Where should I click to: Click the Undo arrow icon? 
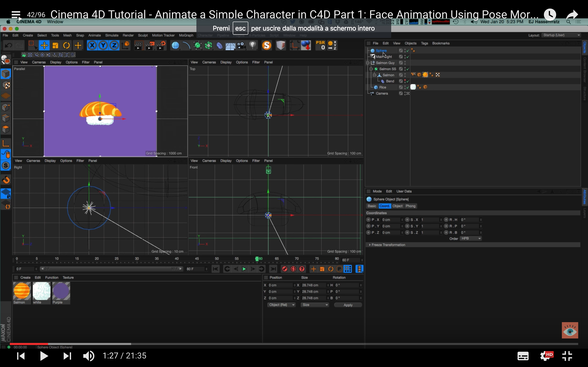point(9,45)
